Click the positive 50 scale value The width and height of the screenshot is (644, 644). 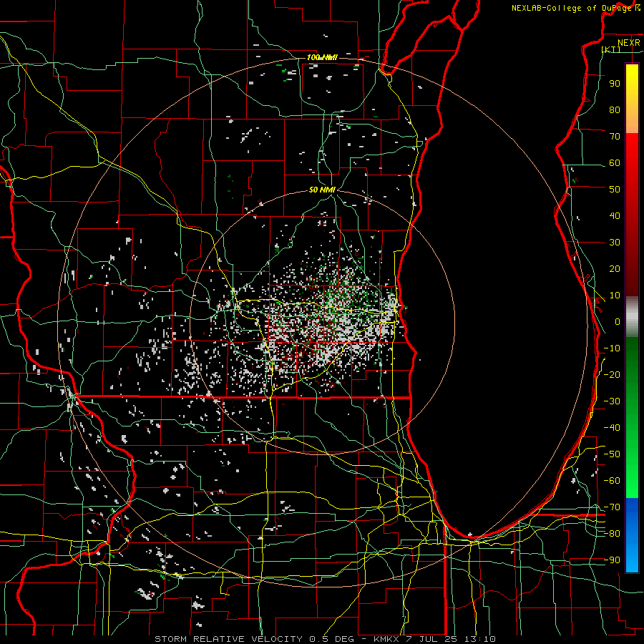pos(615,190)
